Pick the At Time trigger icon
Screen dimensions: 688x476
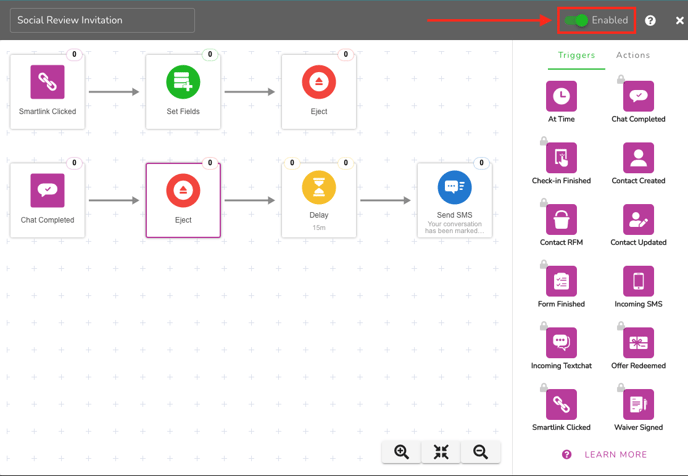coord(561,96)
